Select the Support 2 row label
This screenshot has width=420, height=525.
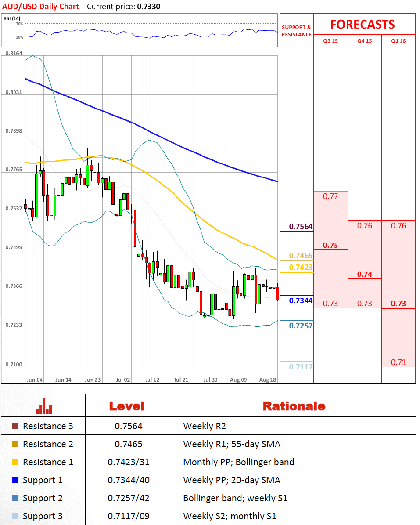[x=43, y=498]
